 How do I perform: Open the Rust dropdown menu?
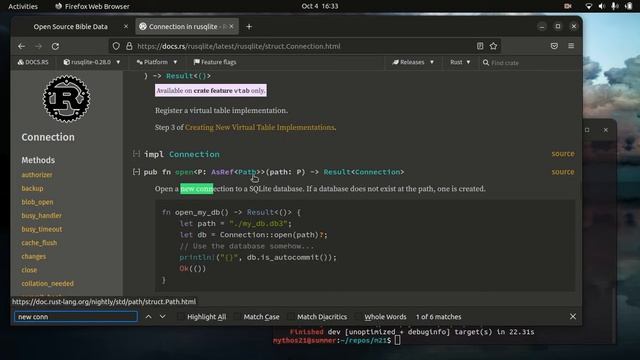460,62
